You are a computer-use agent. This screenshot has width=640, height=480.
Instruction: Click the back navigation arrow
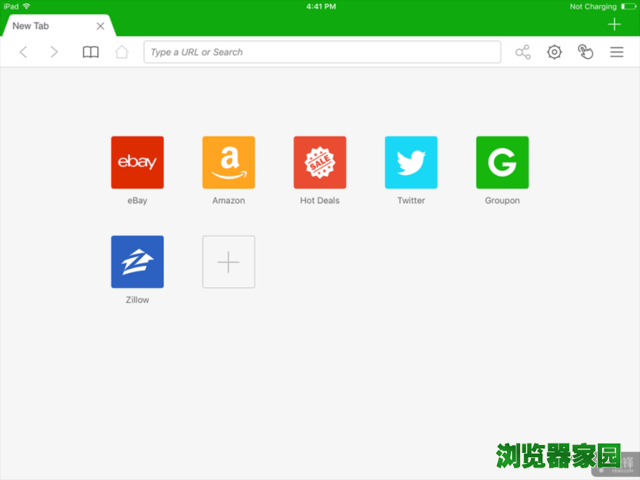pyautogui.click(x=24, y=52)
